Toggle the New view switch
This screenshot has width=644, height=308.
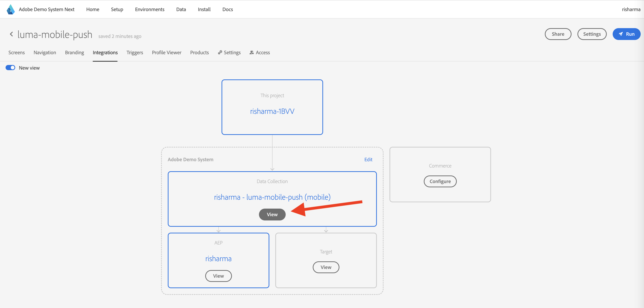[x=10, y=68]
